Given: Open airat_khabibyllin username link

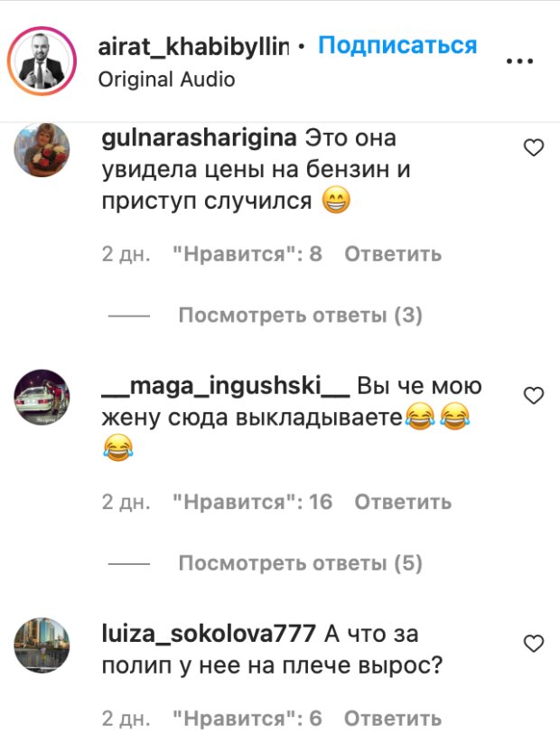Looking at the screenshot, I should click(193, 47).
